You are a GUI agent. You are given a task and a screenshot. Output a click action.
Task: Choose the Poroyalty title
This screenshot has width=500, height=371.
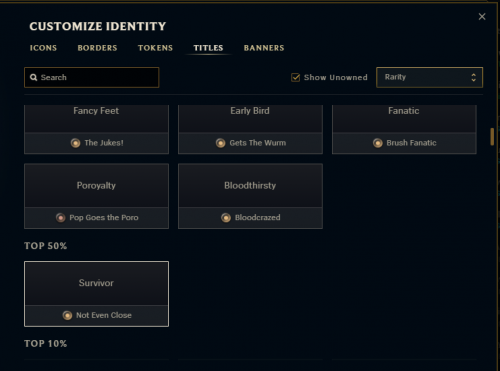(96, 196)
